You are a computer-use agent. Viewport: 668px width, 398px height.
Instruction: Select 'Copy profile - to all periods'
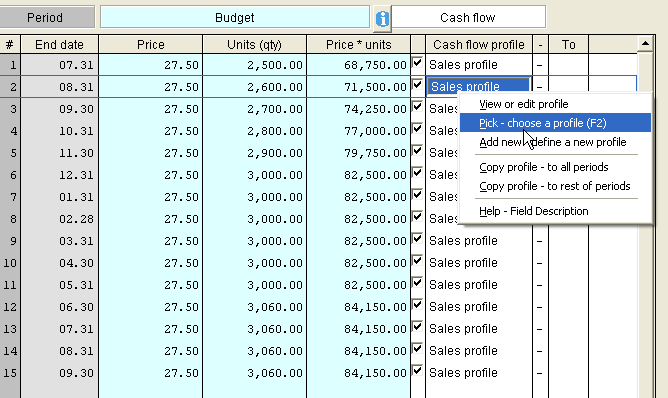click(555, 167)
